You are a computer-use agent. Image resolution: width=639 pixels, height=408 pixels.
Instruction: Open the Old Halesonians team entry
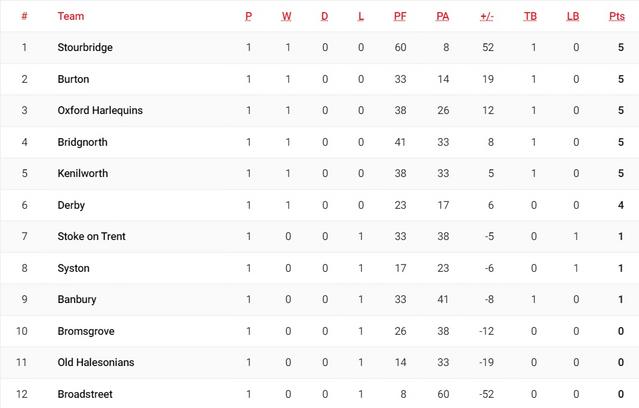[96, 362]
